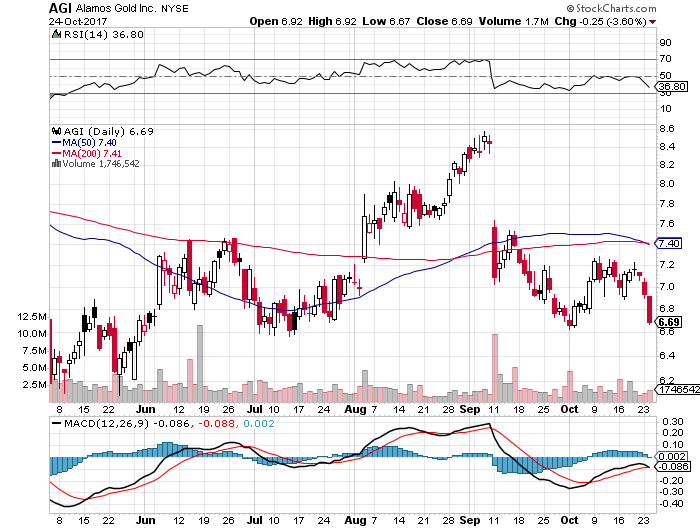Viewport: 700px width, 528px height.
Task: Click the 7.40 moving average price tag
Action: [x=668, y=243]
